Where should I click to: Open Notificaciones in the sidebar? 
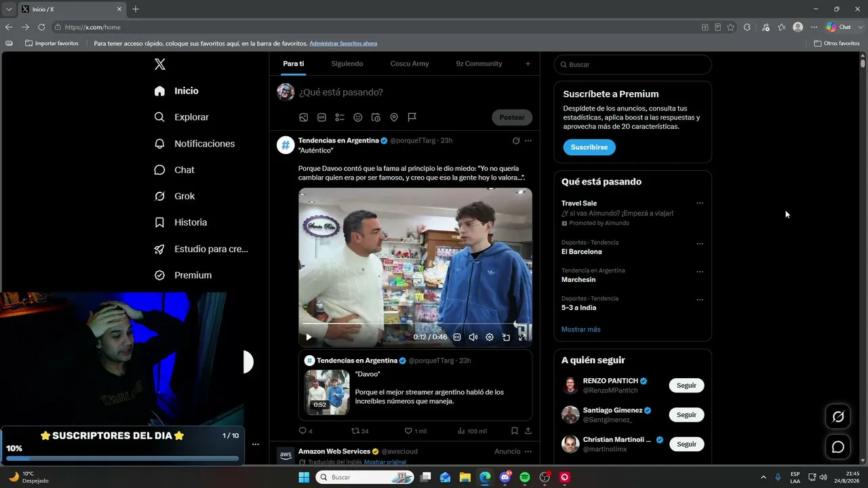pos(194,144)
